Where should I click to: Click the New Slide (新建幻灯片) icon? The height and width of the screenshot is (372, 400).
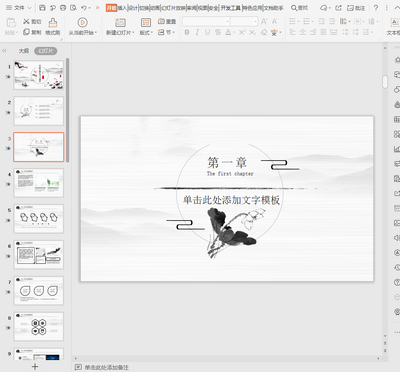(x=120, y=22)
